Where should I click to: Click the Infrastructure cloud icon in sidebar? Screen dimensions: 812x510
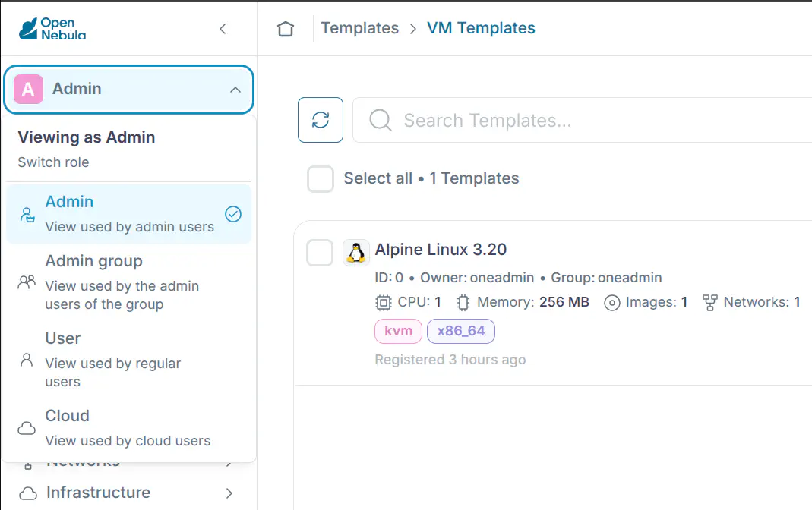coord(28,493)
